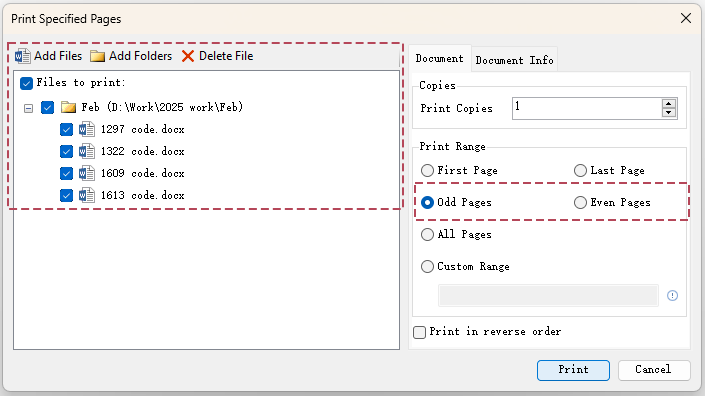This screenshot has height=396, width=705.
Task: Uncheck the Feb folder checkbox
Action: coord(47,107)
